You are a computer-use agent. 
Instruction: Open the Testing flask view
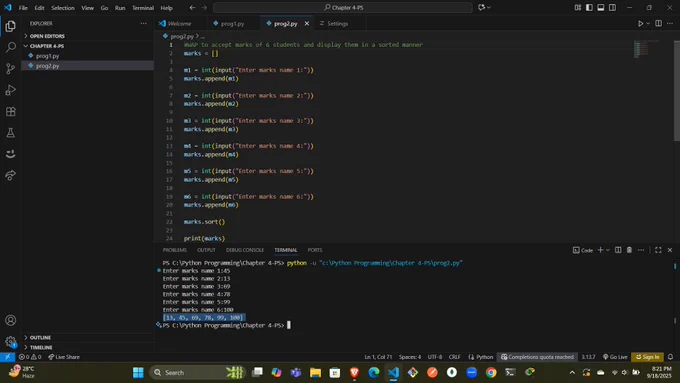[x=10, y=133]
